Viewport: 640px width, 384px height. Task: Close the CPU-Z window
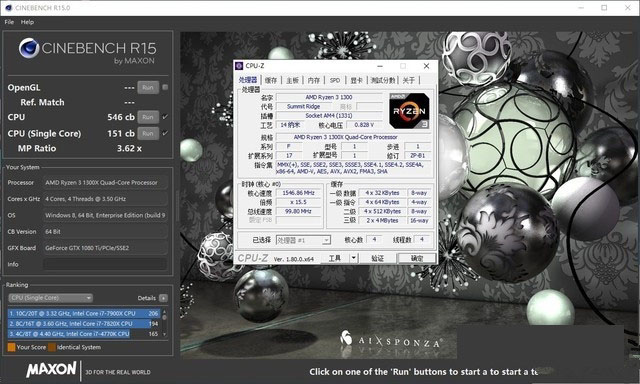426,66
